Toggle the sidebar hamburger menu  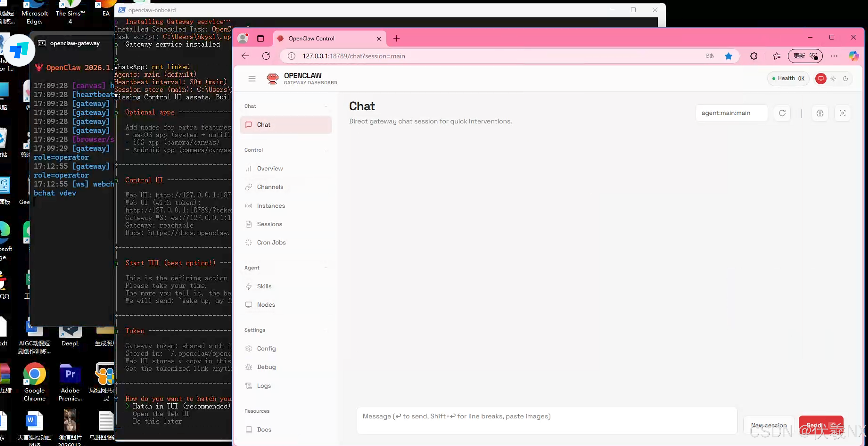click(x=252, y=79)
